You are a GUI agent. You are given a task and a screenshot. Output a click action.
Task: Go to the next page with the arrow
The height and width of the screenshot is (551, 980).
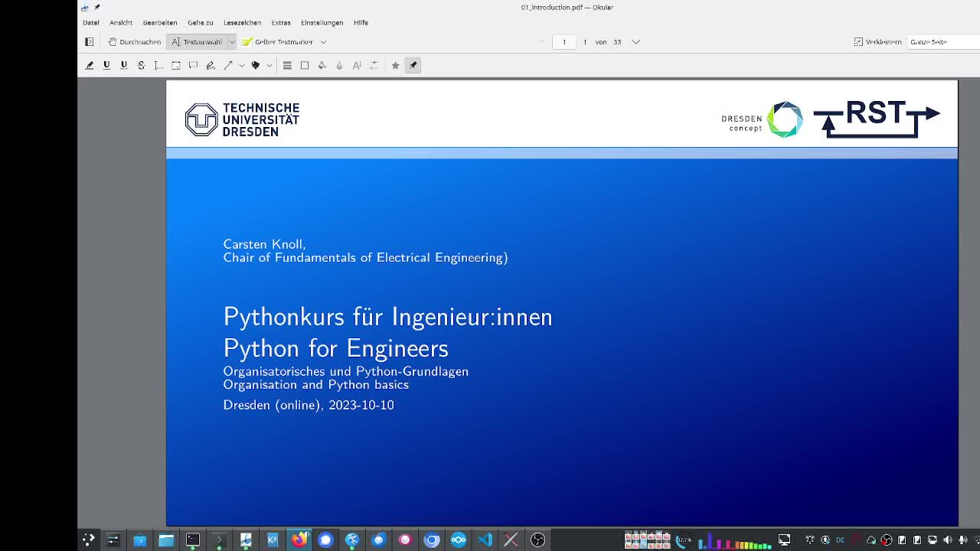[x=635, y=42]
